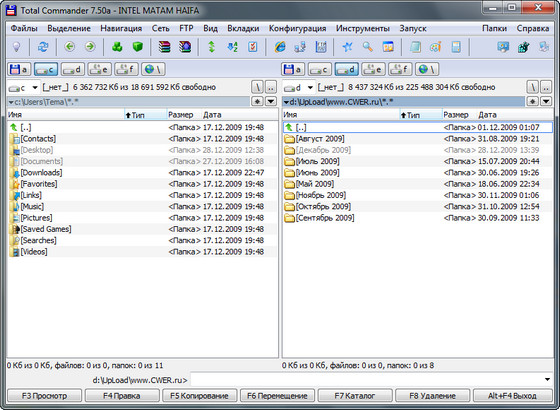Click the light bulb toolbar icon
This screenshot has height=410, width=560.
click(16, 47)
